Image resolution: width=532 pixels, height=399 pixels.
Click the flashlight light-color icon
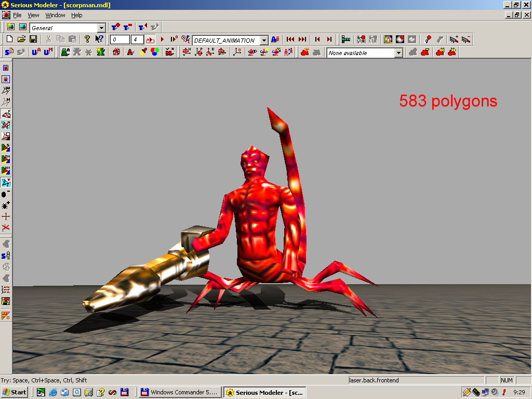pos(143,52)
